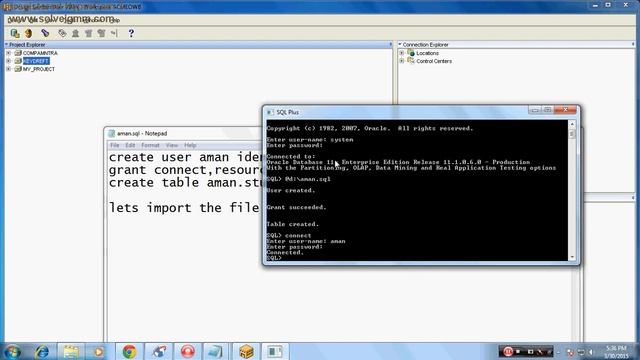Click the 'Grant succeeded.' line in SQL Plus
The height and width of the screenshot is (360, 640).
click(296, 207)
